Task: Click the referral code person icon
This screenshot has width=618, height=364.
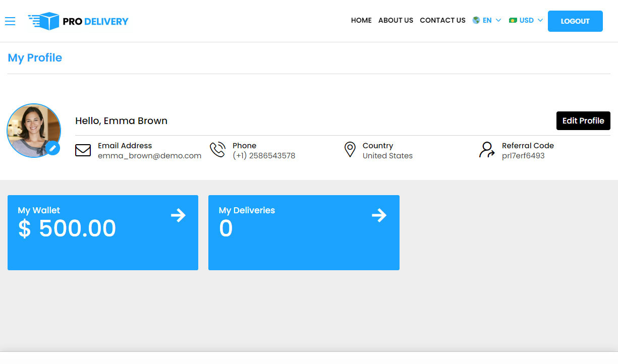Action: [486, 150]
